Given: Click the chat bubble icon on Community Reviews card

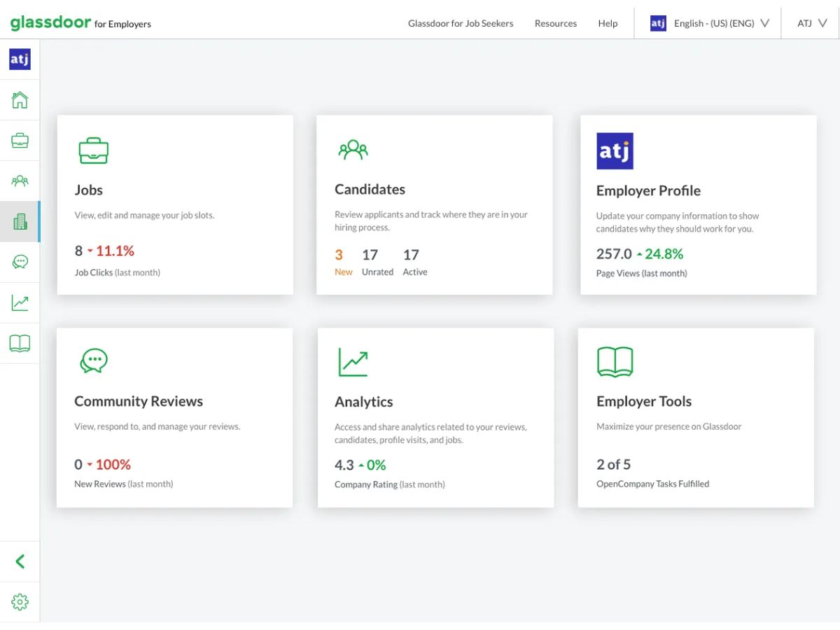Looking at the screenshot, I should [x=94, y=360].
